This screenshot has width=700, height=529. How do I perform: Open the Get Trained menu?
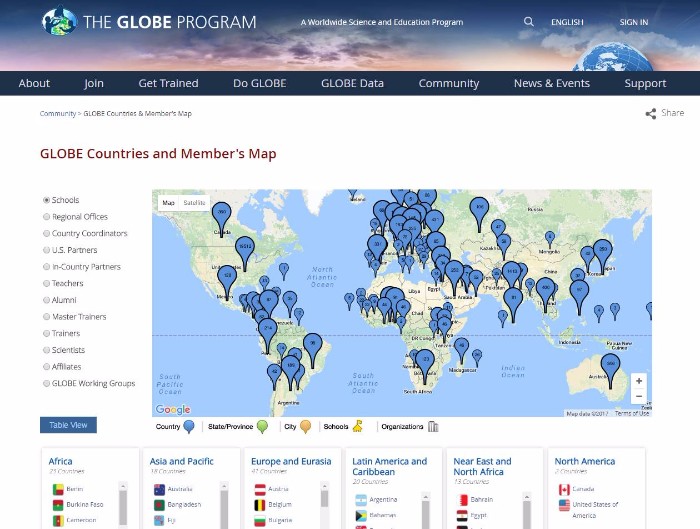pos(168,83)
